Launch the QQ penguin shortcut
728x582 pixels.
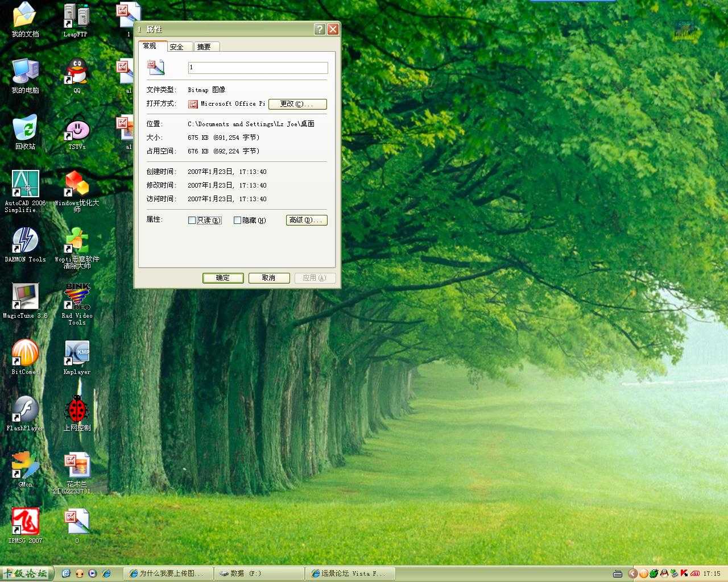pyautogui.click(x=77, y=76)
